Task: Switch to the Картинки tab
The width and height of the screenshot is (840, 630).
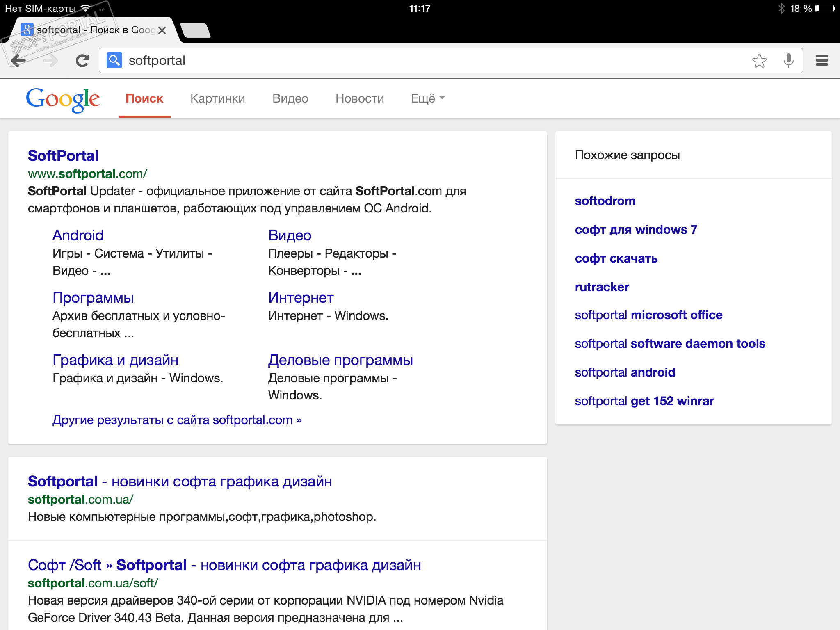Action: (217, 98)
